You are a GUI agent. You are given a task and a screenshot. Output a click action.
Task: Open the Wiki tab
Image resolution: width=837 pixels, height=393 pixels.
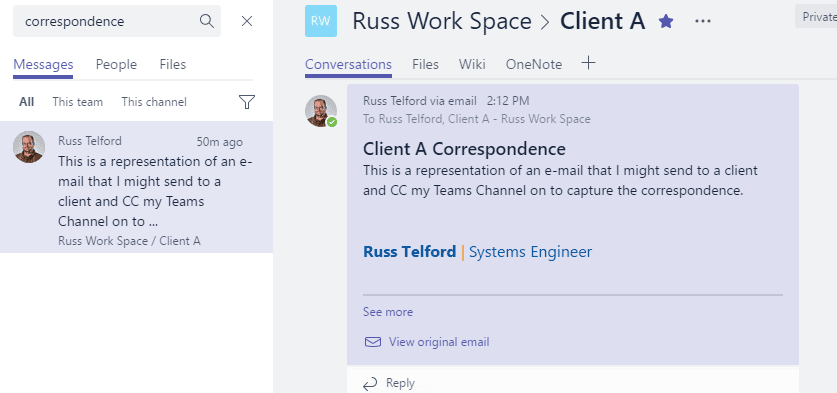pos(472,65)
